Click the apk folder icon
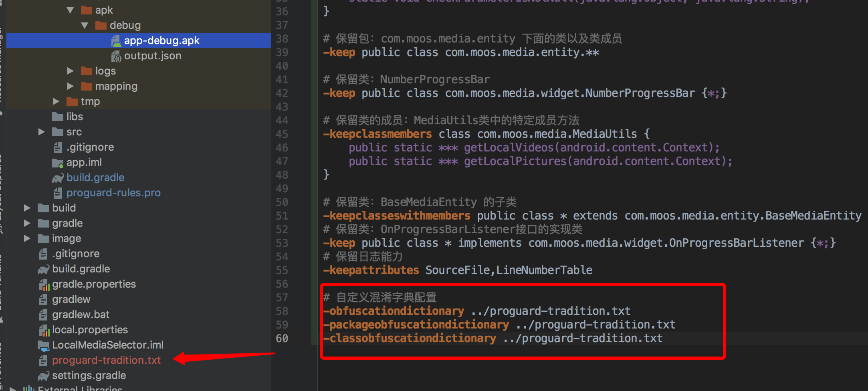Screen dimensions: 868x391 pos(87,10)
